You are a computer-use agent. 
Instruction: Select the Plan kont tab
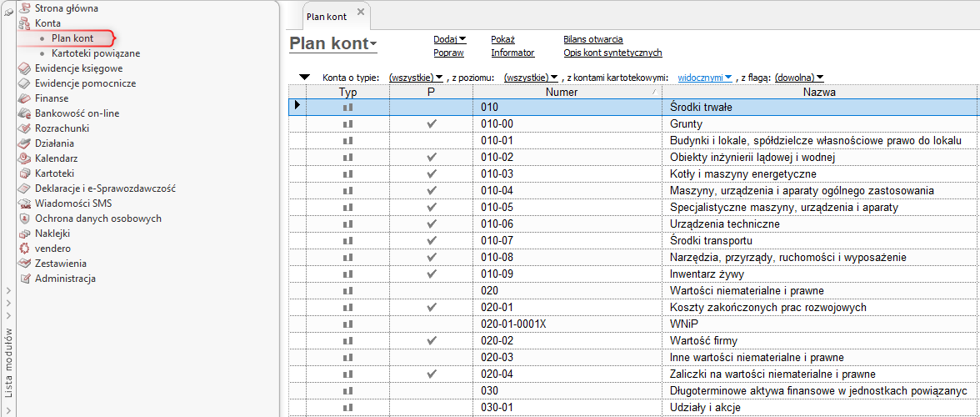click(327, 17)
